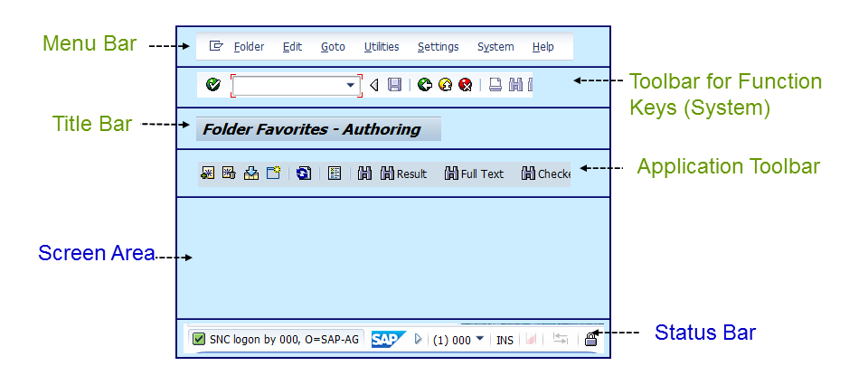Image resolution: width=868 pixels, height=375 pixels.
Task: Expand status bar with the triangle arrow
Action: pos(418,340)
